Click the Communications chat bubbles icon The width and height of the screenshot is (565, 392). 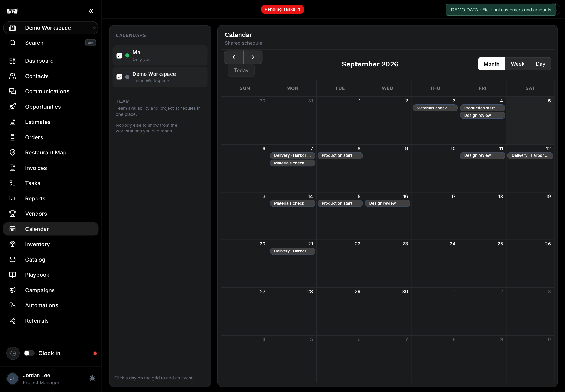pos(13,91)
